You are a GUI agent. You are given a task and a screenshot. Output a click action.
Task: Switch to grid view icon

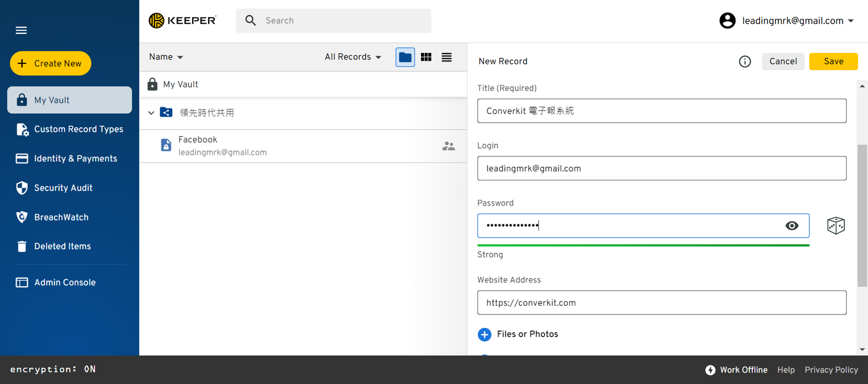coord(426,57)
